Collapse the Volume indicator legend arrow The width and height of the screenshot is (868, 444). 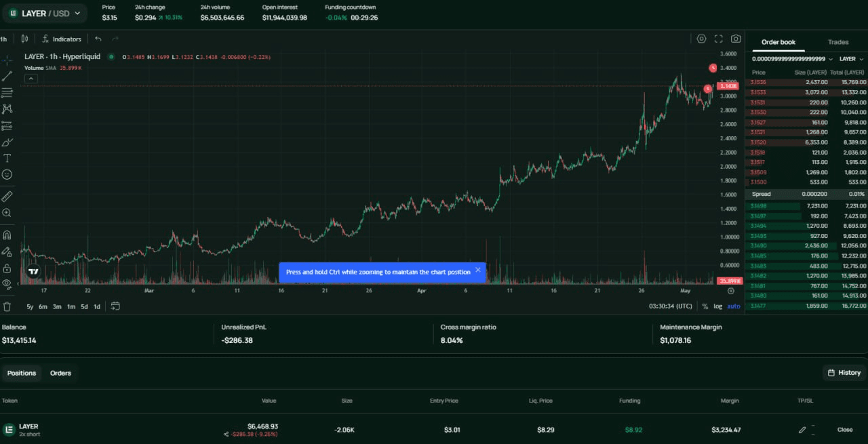point(31,79)
